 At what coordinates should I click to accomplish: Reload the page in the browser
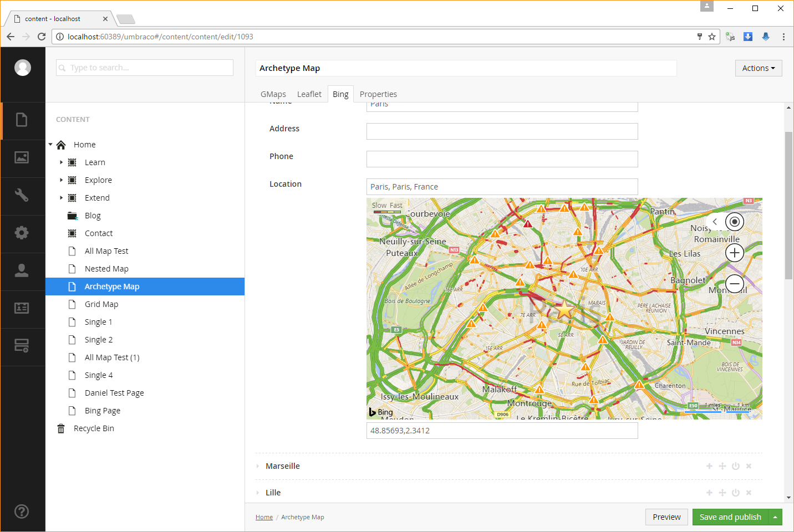coord(42,37)
